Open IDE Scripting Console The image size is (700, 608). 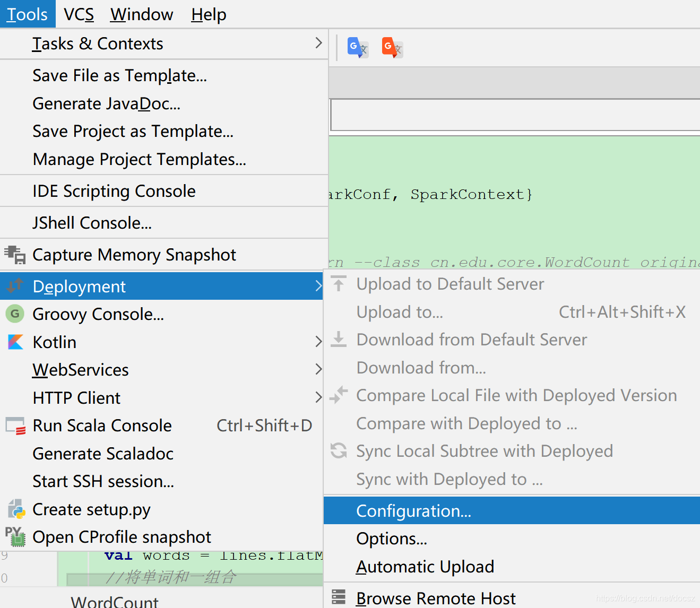click(x=164, y=191)
